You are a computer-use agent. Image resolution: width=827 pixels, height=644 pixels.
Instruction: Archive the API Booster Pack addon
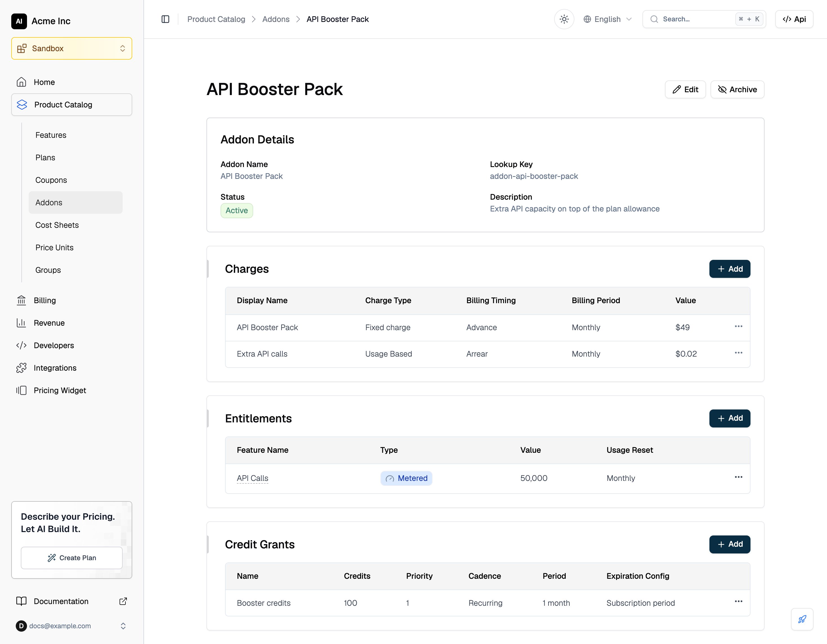pos(737,90)
